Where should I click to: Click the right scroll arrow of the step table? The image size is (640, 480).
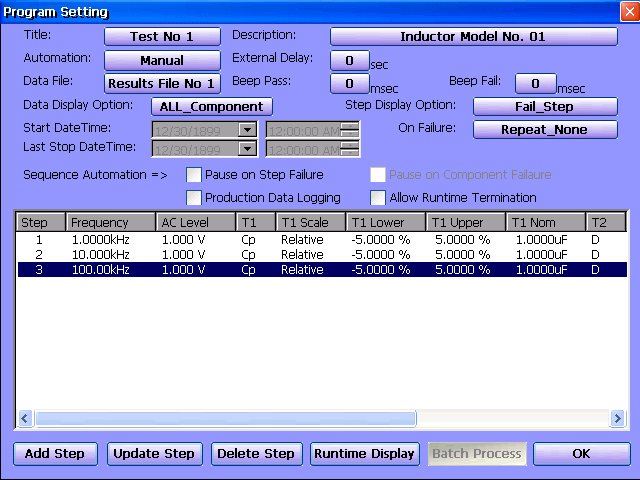tap(618, 418)
